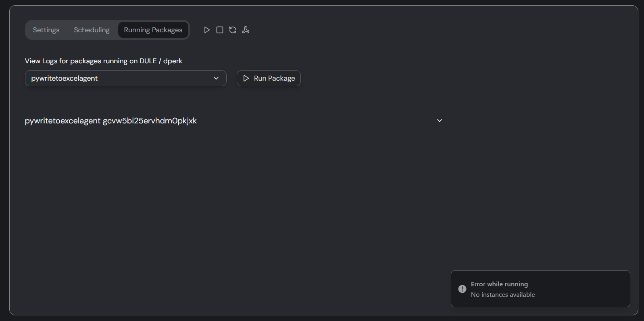This screenshot has height=321, width=644.
Task: Click the 'View Logs for packages running' heading
Action: pyautogui.click(x=104, y=61)
